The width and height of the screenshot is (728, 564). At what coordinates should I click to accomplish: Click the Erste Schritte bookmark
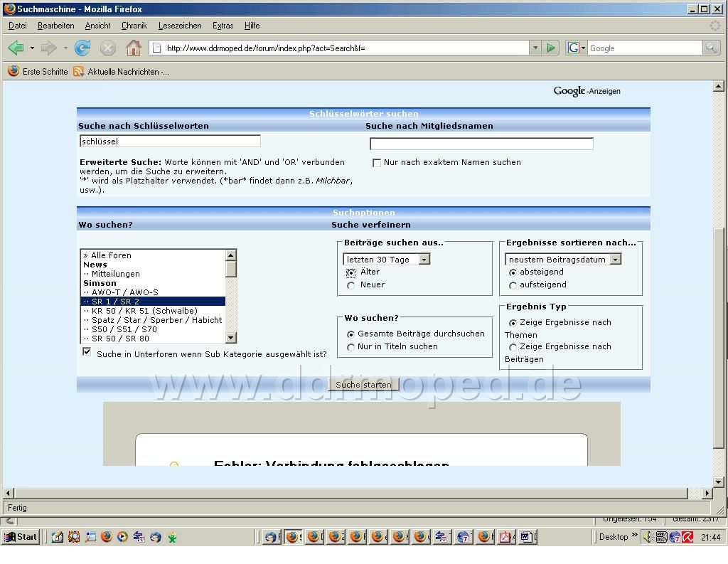38,72
